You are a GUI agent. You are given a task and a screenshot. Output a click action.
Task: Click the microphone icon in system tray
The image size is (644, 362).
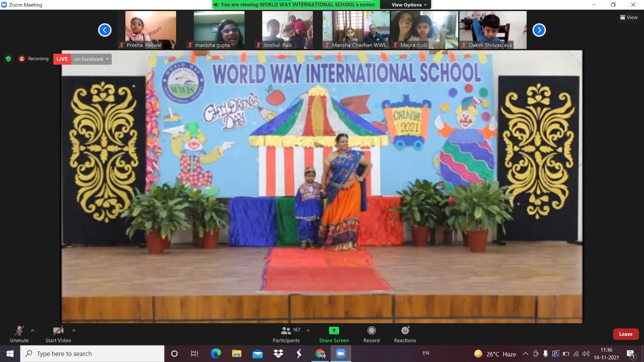[x=546, y=354]
